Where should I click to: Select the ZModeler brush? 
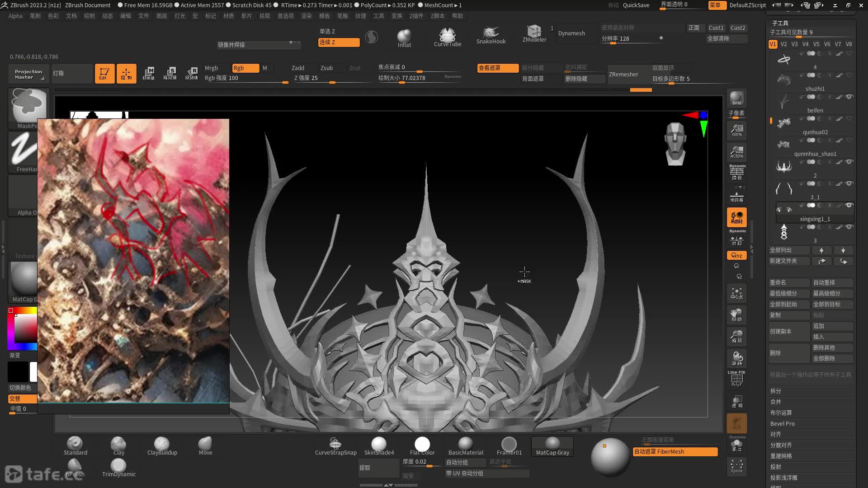pos(534,34)
